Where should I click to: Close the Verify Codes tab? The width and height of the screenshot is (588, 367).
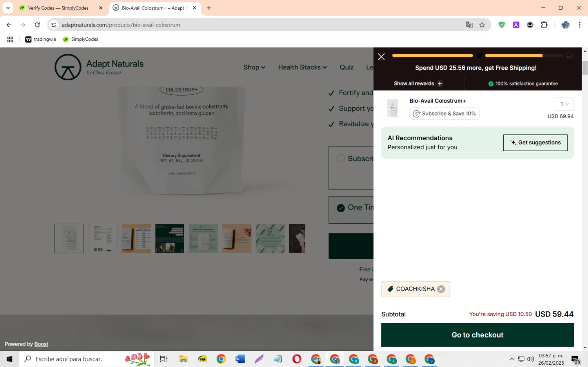click(101, 8)
